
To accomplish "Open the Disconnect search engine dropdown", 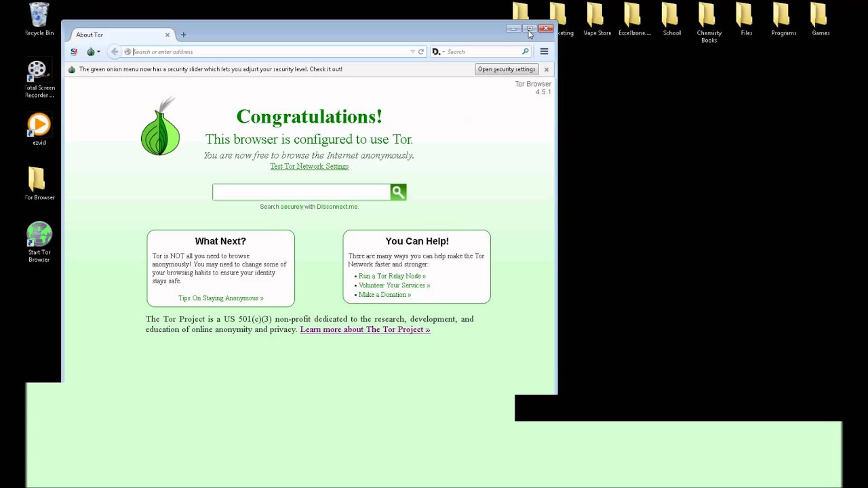I will [438, 52].
